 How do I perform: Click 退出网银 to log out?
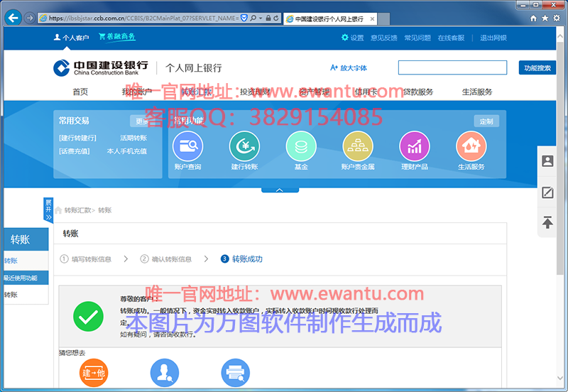493,38
